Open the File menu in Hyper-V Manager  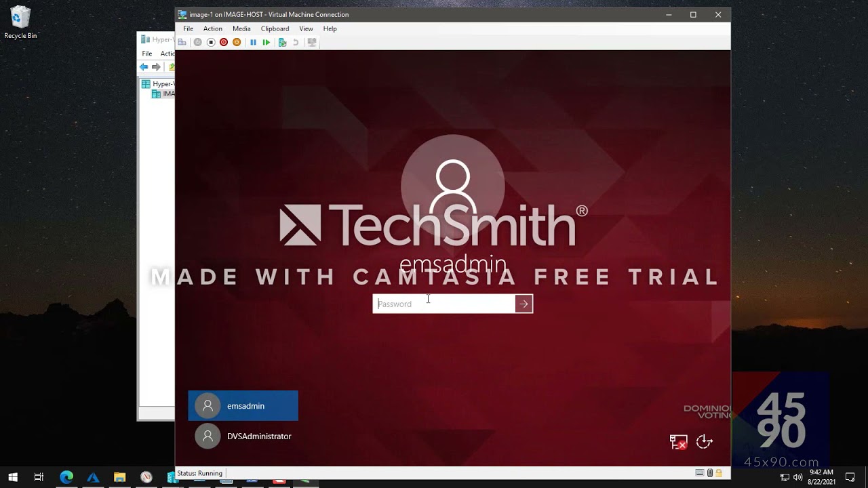pyautogui.click(x=146, y=54)
